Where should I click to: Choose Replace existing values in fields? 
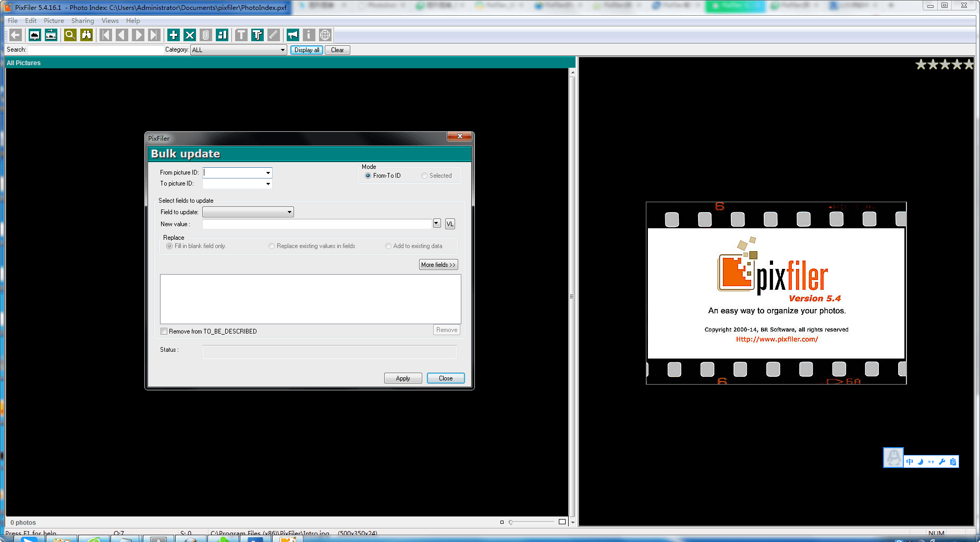(x=272, y=246)
